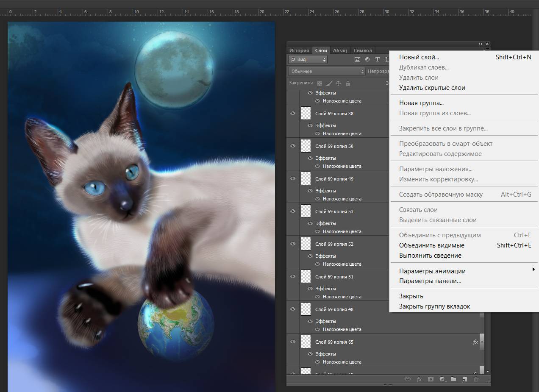Open the Обычные blend mode dropdown
This screenshot has height=392, width=539.
point(326,72)
